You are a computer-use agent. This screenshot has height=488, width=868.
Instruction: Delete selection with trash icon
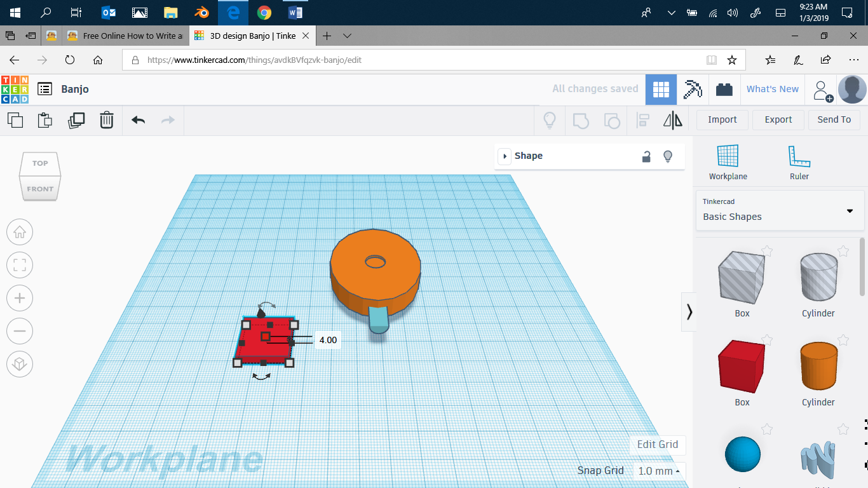coord(107,119)
